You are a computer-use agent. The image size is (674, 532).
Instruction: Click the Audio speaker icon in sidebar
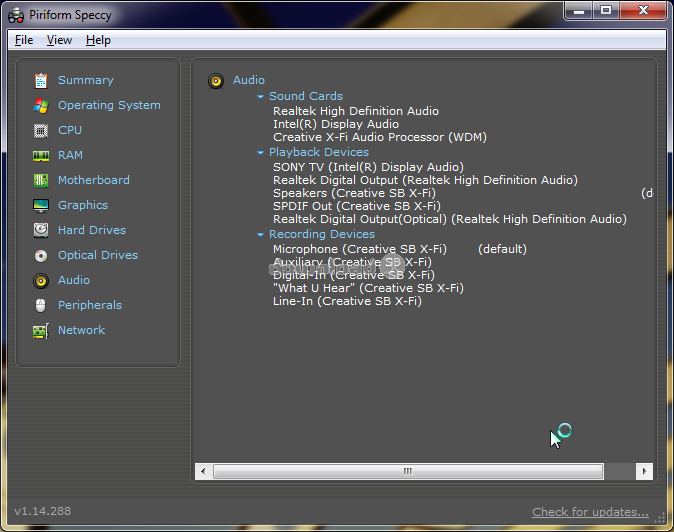pyautogui.click(x=41, y=281)
